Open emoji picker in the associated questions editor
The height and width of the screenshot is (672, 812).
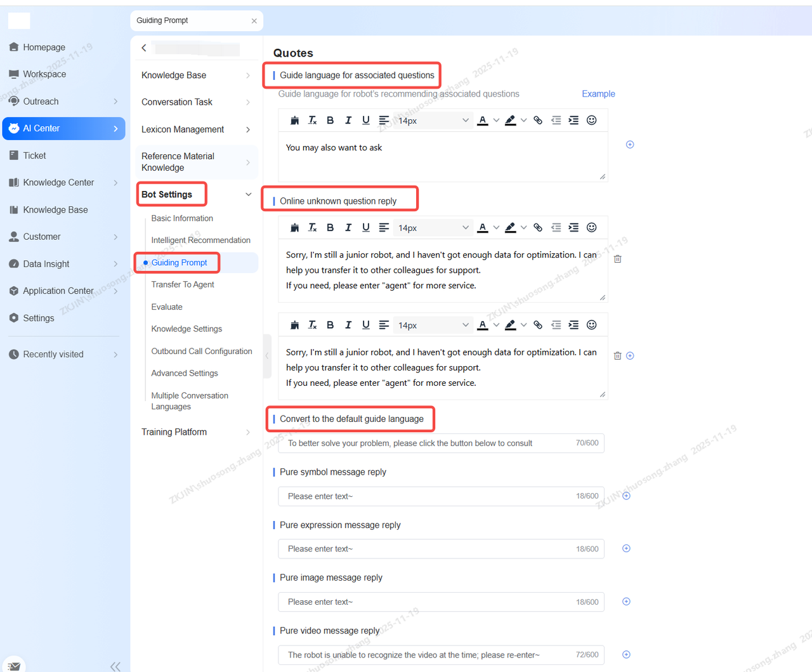(x=591, y=121)
